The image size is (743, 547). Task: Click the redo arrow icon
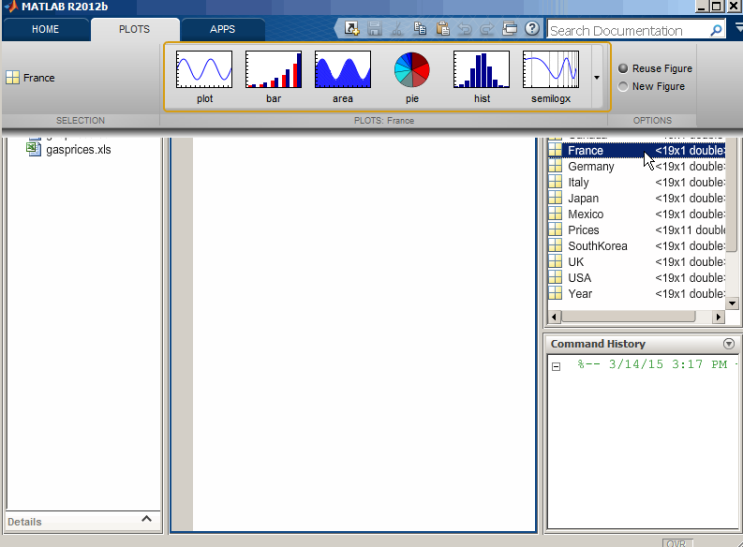point(487,29)
